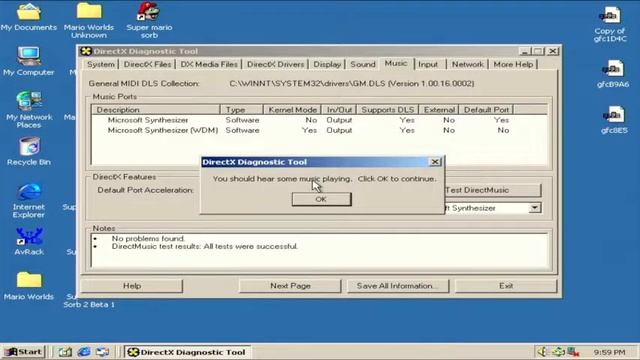Click the volume speaker tray icon
This screenshot has width=640, height=360.
tap(542, 351)
